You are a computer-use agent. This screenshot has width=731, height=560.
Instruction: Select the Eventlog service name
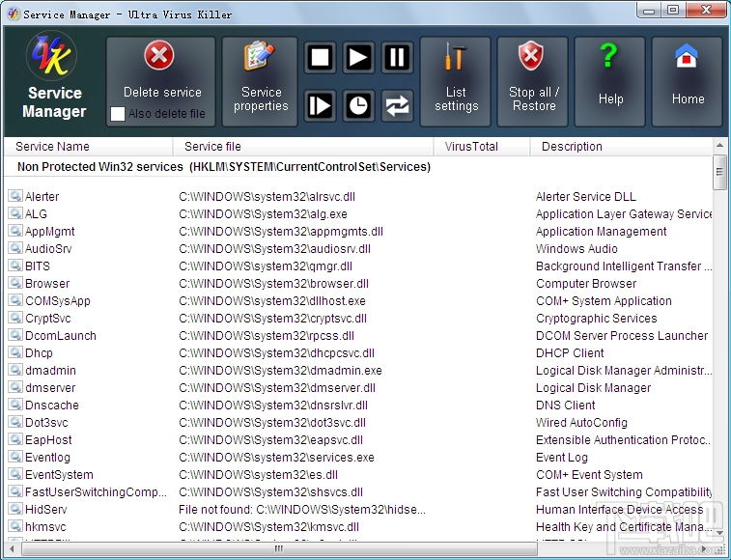pos(47,458)
